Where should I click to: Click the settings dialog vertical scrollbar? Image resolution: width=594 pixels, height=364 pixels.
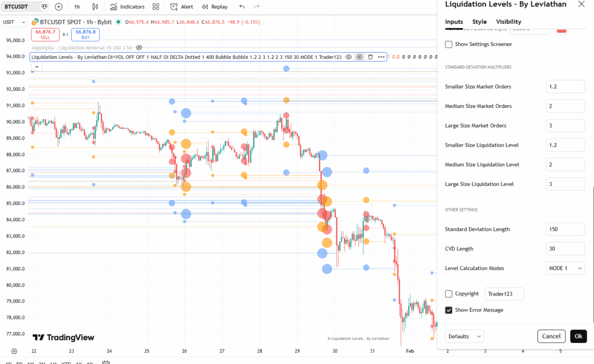(592, 254)
